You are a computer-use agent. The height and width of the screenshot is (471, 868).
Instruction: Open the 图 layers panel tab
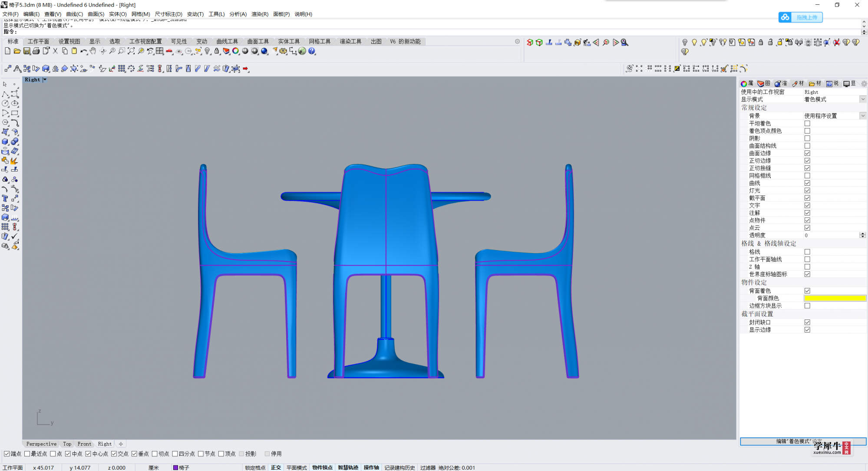[x=764, y=83]
